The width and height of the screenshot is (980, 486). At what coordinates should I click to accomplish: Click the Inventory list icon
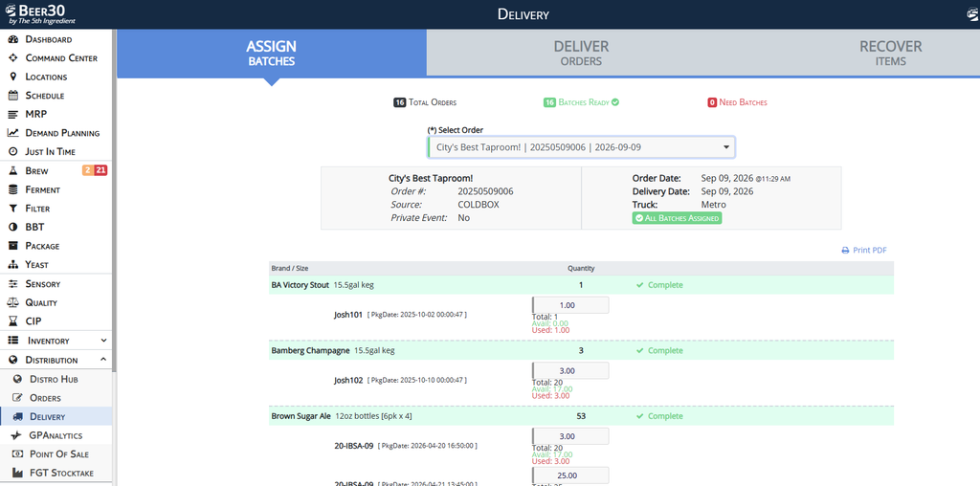(x=13, y=342)
